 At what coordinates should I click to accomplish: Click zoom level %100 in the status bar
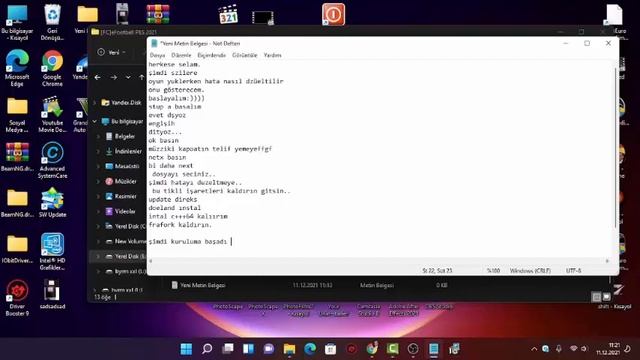point(493,271)
